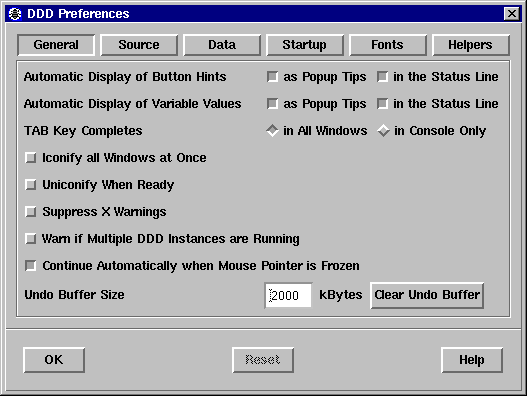527x396 pixels.
Task: Click the Undo Buffer Size input field
Action: (288, 295)
